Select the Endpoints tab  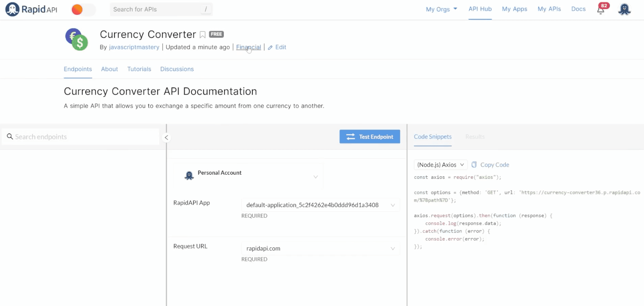tap(78, 69)
